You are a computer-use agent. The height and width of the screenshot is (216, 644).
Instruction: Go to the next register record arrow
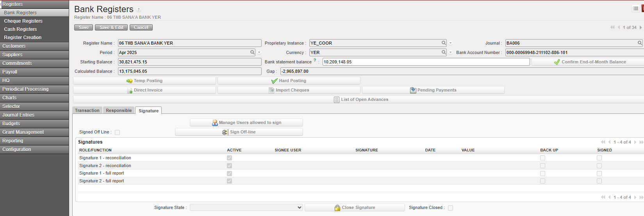[640, 27]
